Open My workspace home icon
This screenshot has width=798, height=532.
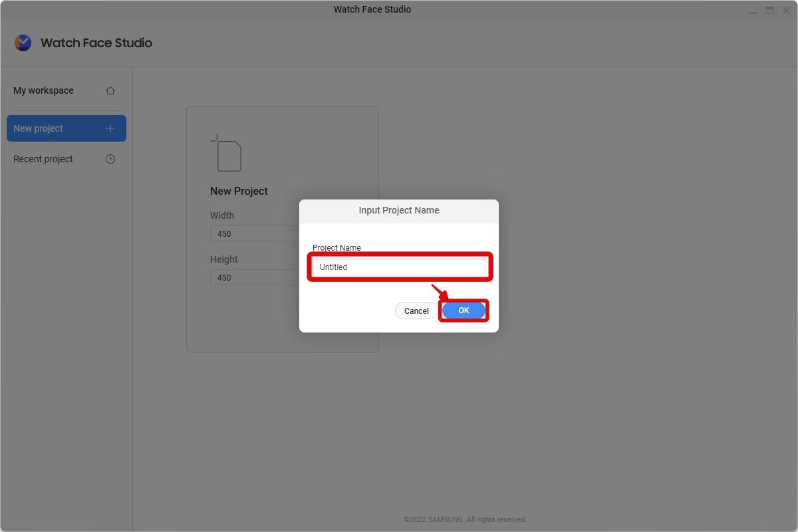pyautogui.click(x=110, y=90)
